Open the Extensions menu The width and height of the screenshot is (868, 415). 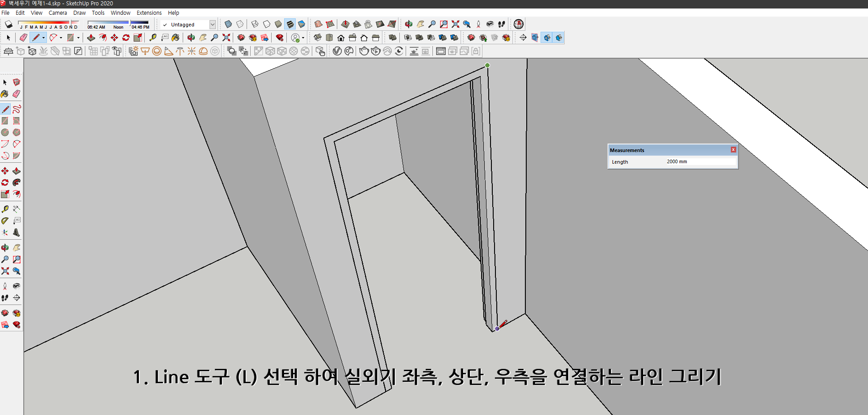(x=149, y=13)
